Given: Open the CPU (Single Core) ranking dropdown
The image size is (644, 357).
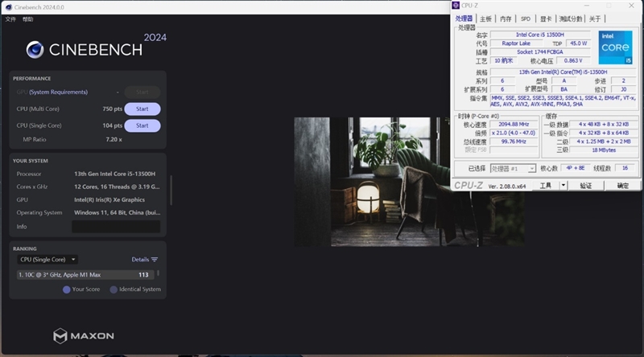Looking at the screenshot, I should click(47, 260).
